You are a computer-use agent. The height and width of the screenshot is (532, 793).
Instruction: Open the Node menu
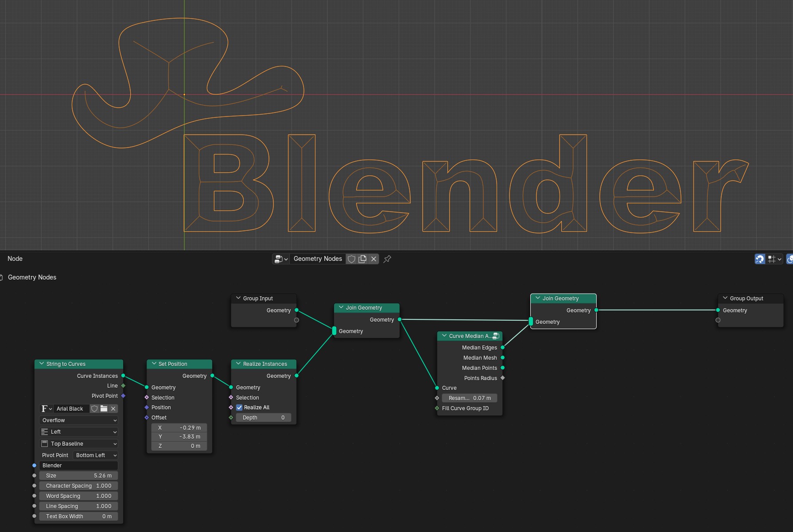coord(15,259)
